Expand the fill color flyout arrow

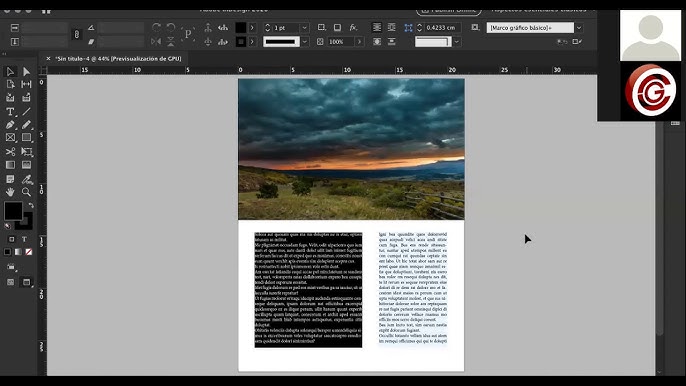pyautogui.click(x=252, y=28)
